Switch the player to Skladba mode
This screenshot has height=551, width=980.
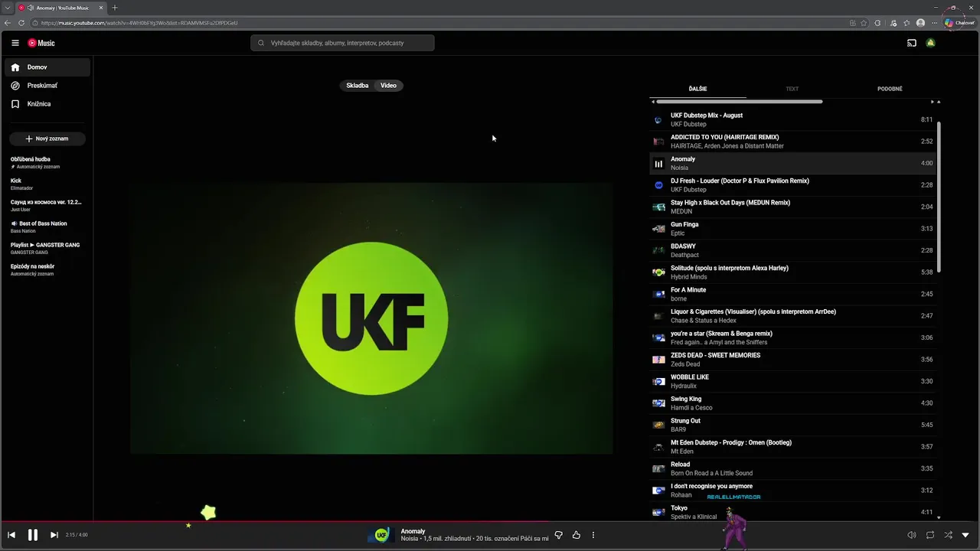coord(358,86)
